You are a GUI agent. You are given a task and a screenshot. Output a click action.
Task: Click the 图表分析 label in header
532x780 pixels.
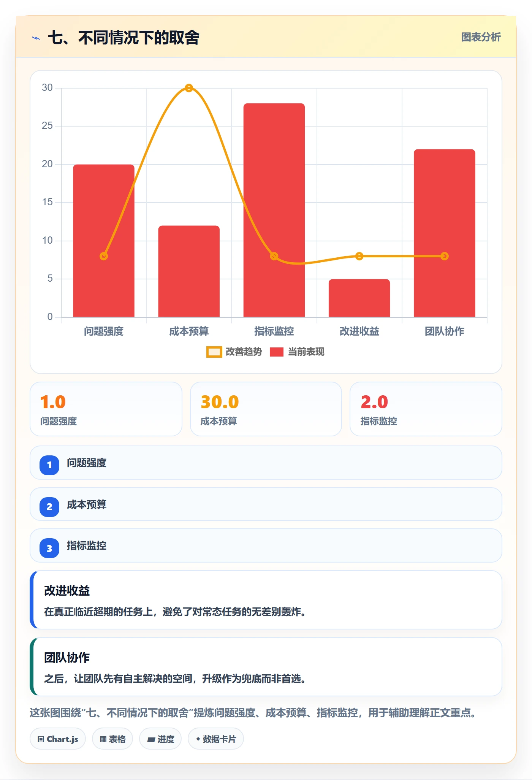pyautogui.click(x=481, y=37)
